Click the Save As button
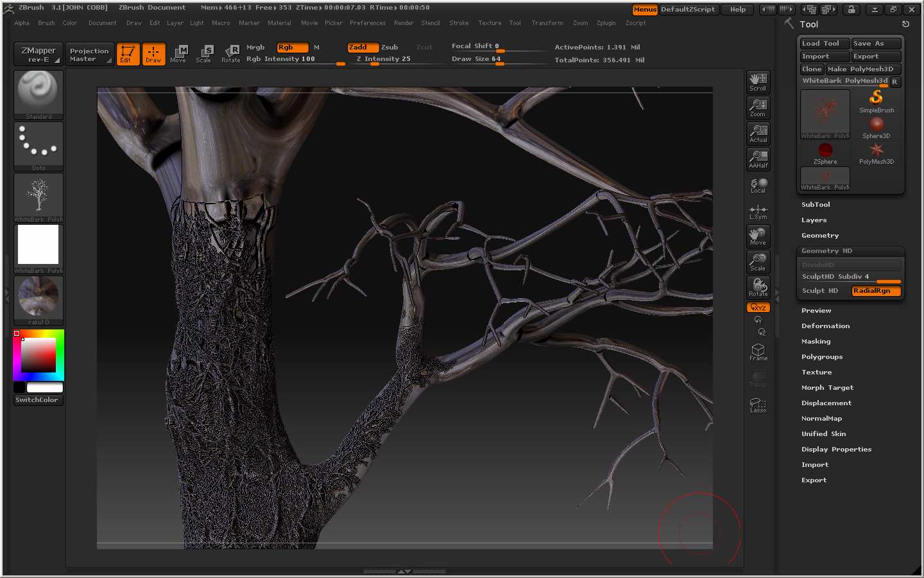924x578 pixels. pos(877,44)
